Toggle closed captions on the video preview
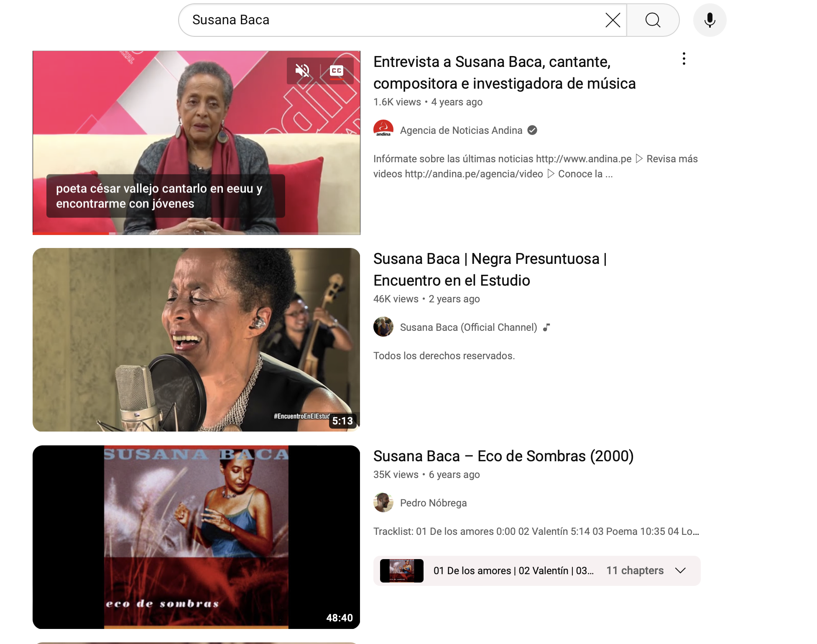This screenshot has height=644, width=817. 337,71
